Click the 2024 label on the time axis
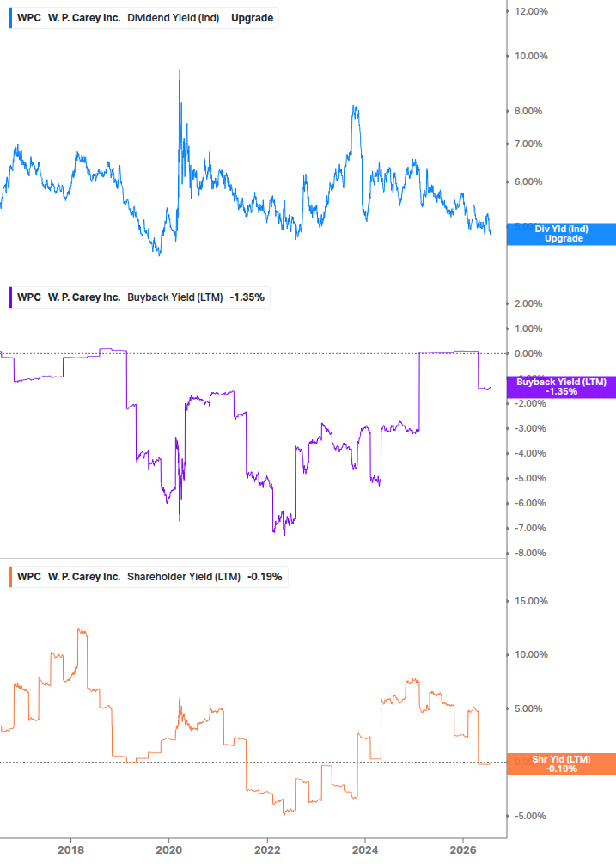 (365, 849)
